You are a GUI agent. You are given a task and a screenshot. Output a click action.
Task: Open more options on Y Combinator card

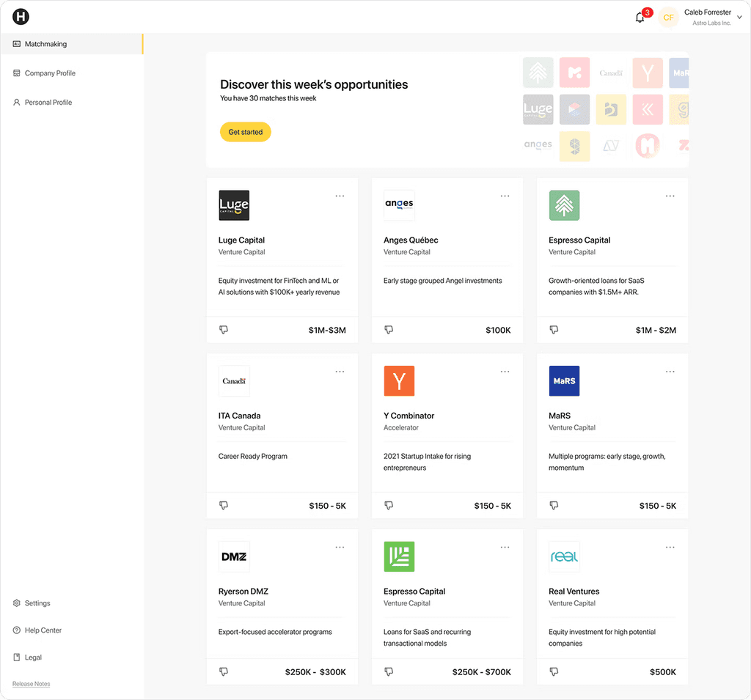pyautogui.click(x=505, y=372)
